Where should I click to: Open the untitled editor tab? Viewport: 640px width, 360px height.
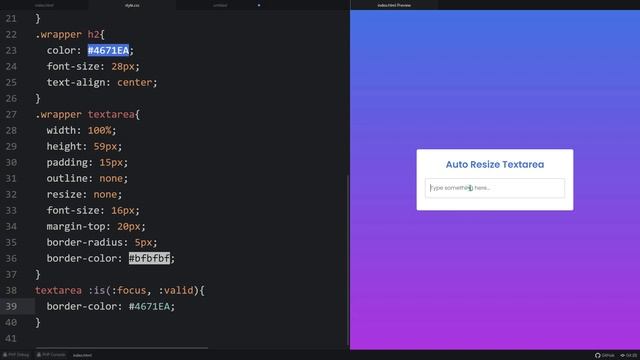[220, 5]
